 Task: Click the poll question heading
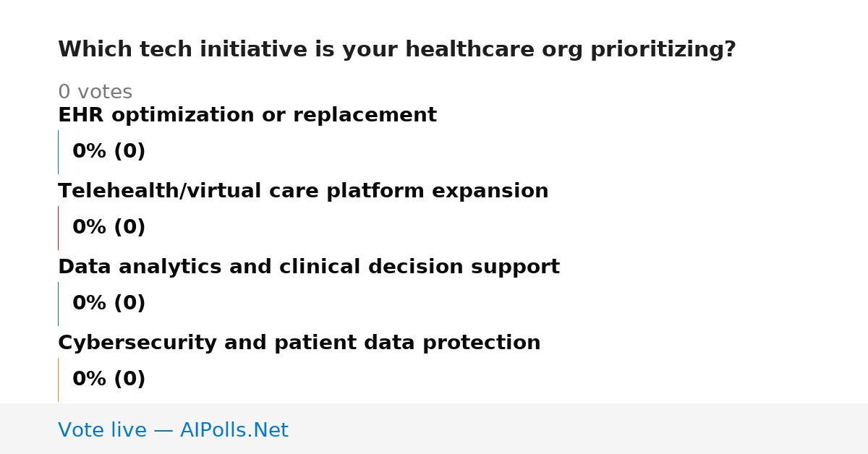(397, 50)
